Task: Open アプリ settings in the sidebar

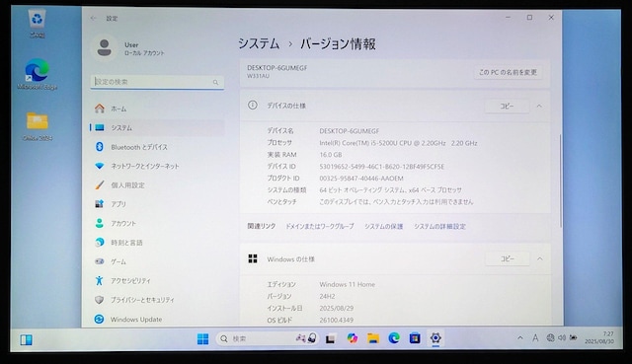Action: coord(157,204)
